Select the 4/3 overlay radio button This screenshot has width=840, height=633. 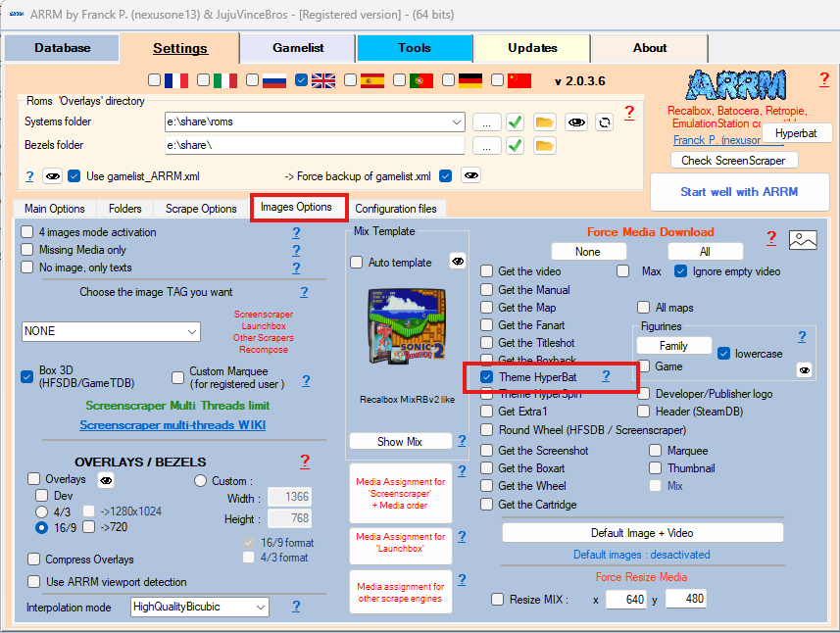click(x=42, y=511)
